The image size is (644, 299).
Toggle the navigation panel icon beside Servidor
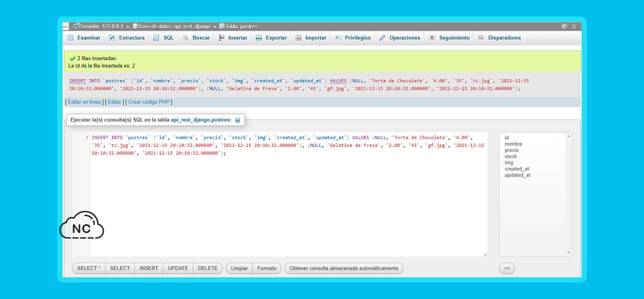[66, 26]
